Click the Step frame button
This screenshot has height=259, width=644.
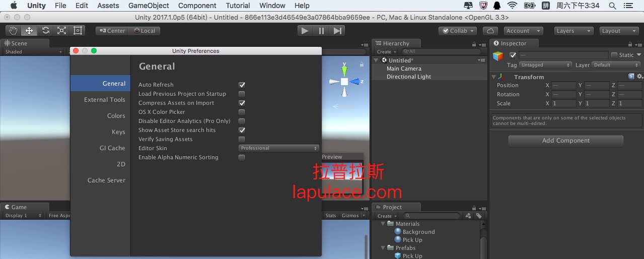click(x=337, y=31)
